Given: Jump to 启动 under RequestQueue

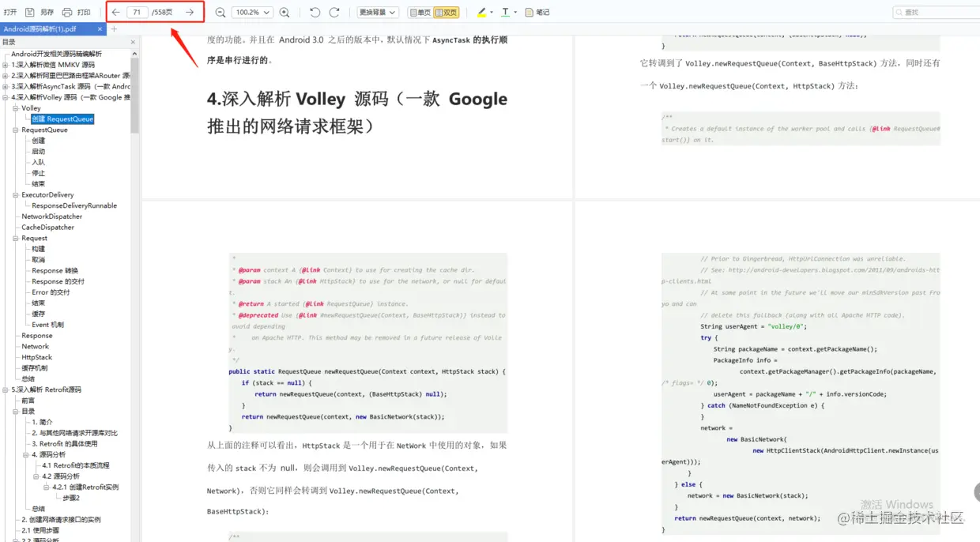Looking at the screenshot, I should pyautogui.click(x=39, y=152).
